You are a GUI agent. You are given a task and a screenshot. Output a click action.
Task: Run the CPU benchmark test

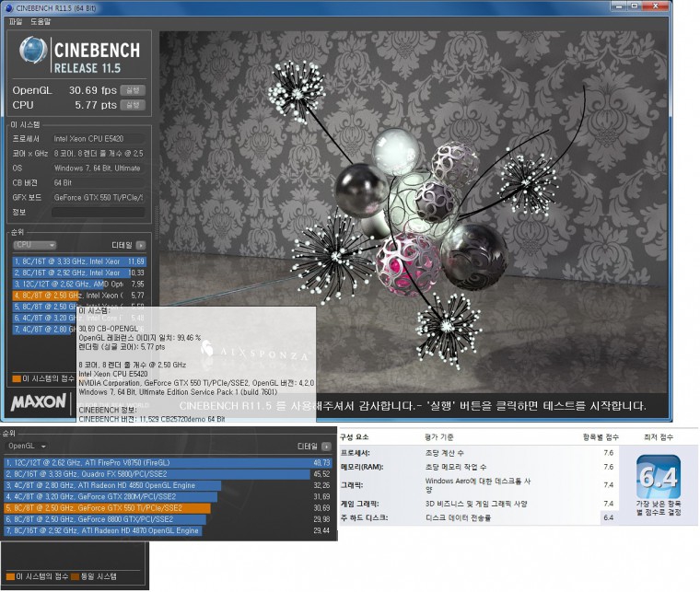tap(133, 105)
